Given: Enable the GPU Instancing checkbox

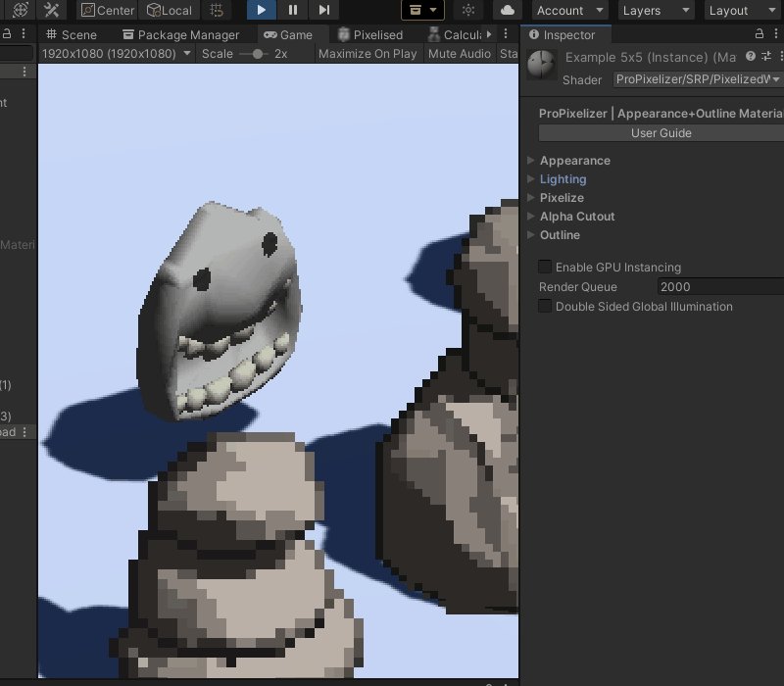Looking at the screenshot, I should [x=544, y=267].
